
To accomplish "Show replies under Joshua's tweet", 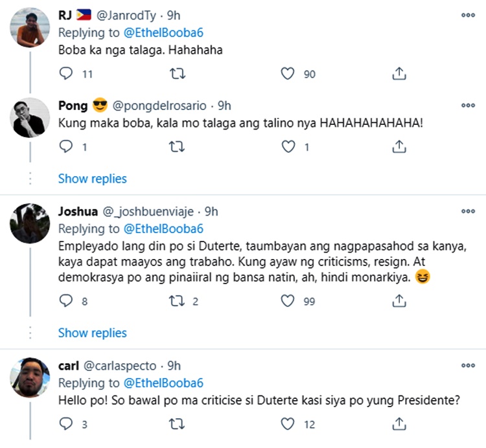I will pos(92,333).
